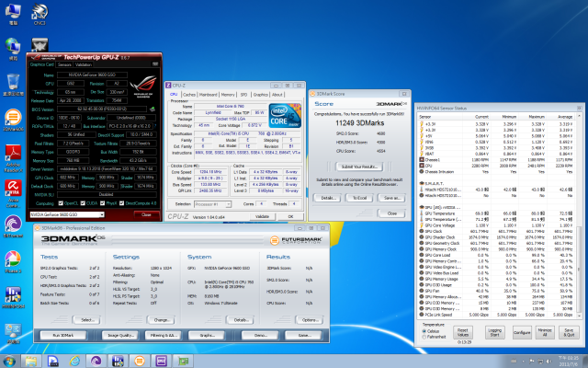Click Details button in 3DMark Score window
The image size is (588, 368).
(327, 198)
